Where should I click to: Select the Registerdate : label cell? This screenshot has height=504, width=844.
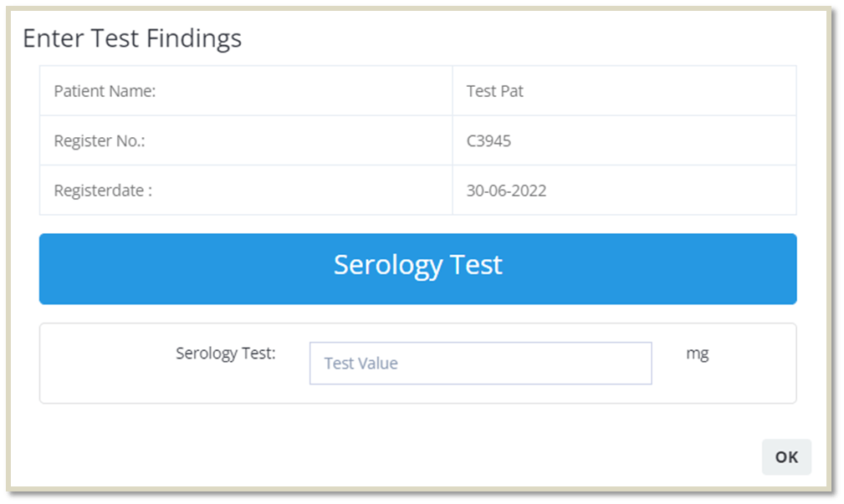coord(246,190)
